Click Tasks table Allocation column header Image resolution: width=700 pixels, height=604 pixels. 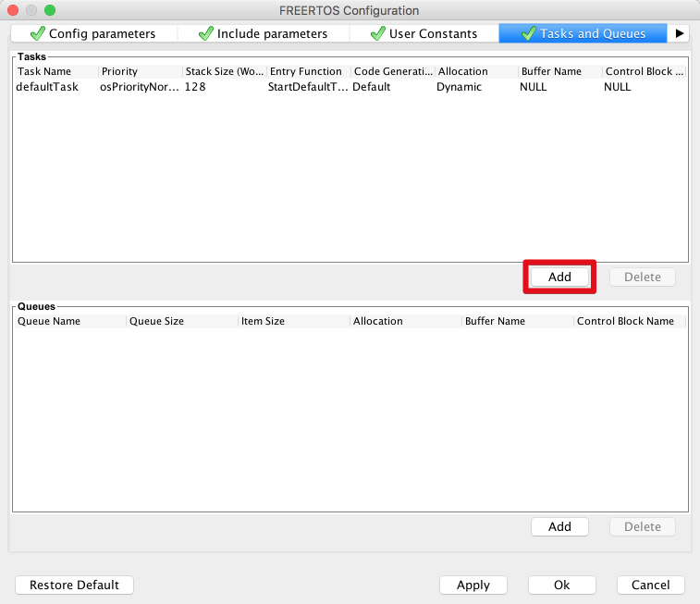tap(477, 71)
